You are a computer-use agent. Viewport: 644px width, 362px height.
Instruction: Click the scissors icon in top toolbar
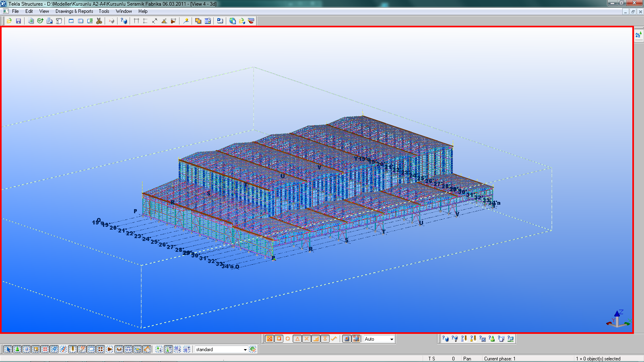[x=99, y=21]
